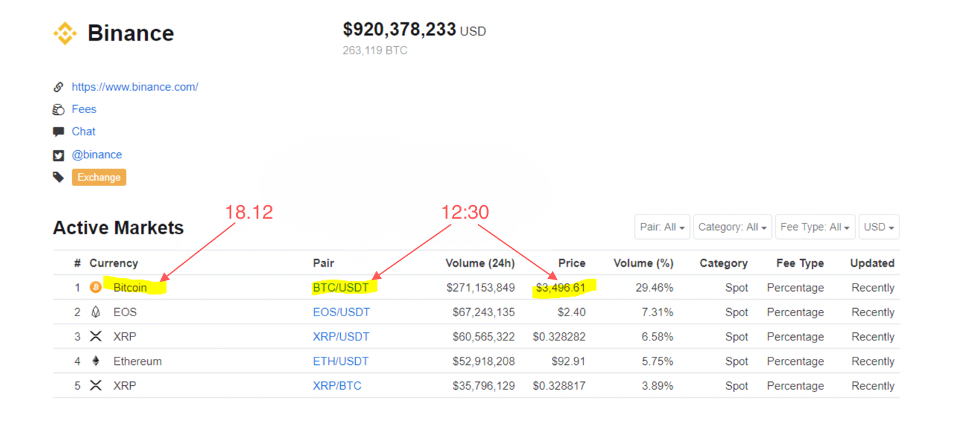Select the XRP/BTC market pair
The image size is (980, 438).
(337, 386)
